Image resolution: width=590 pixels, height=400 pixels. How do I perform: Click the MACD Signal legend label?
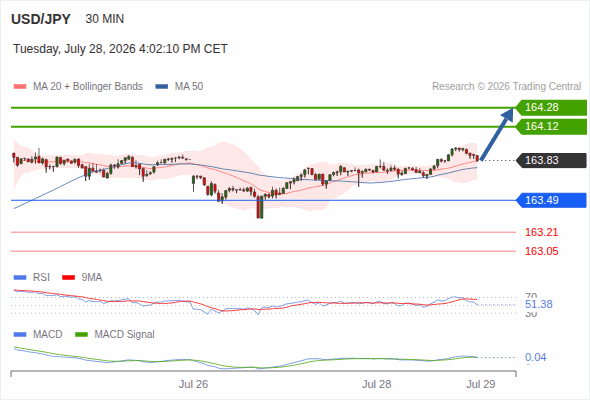coord(125,335)
